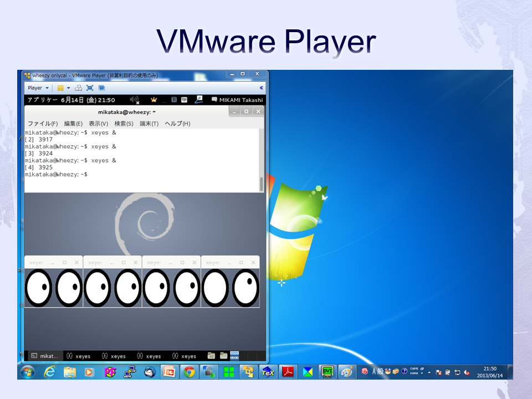Image resolution: width=532 pixels, height=399 pixels.
Task: Click the colorful PF icon on taskbar
Action: click(x=110, y=372)
